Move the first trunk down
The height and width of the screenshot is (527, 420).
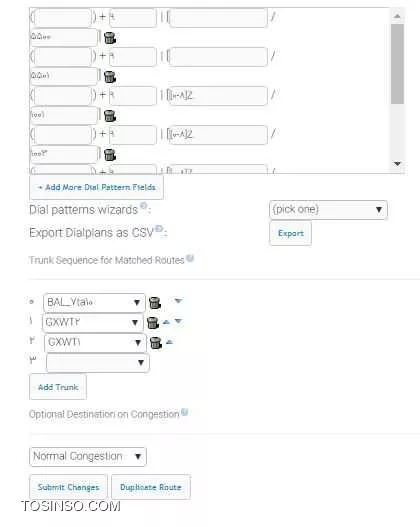[x=178, y=300]
